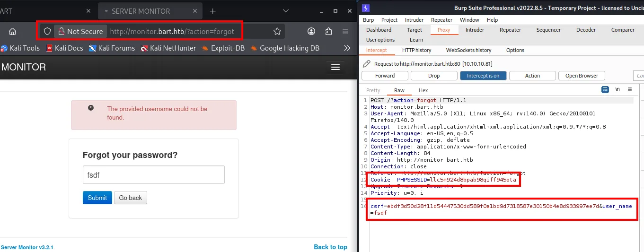Open the Action button menu
Screen dimensions: 644x252
(532, 76)
